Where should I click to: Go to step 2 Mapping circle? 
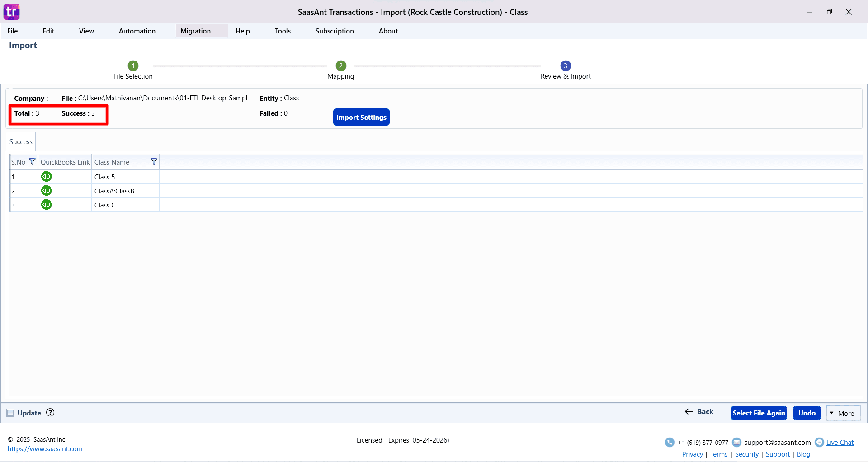pos(341,66)
